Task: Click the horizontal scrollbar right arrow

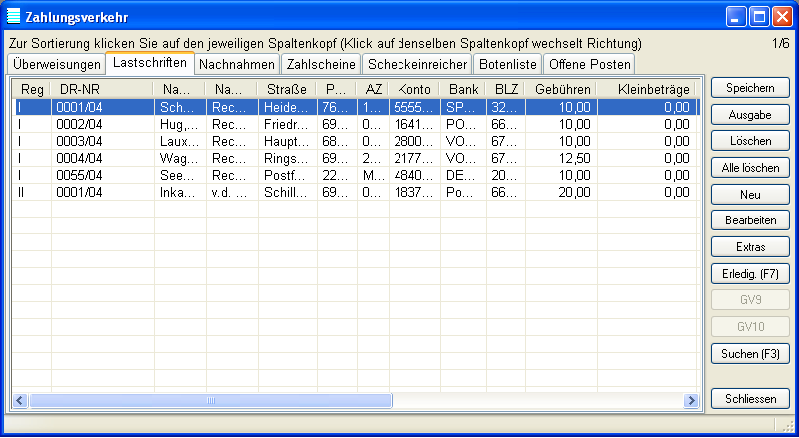Action: (690, 400)
